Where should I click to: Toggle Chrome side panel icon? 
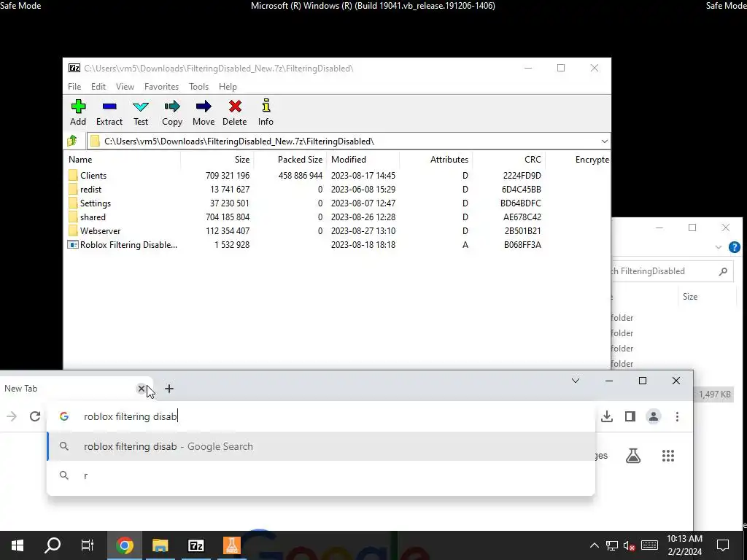point(630,416)
